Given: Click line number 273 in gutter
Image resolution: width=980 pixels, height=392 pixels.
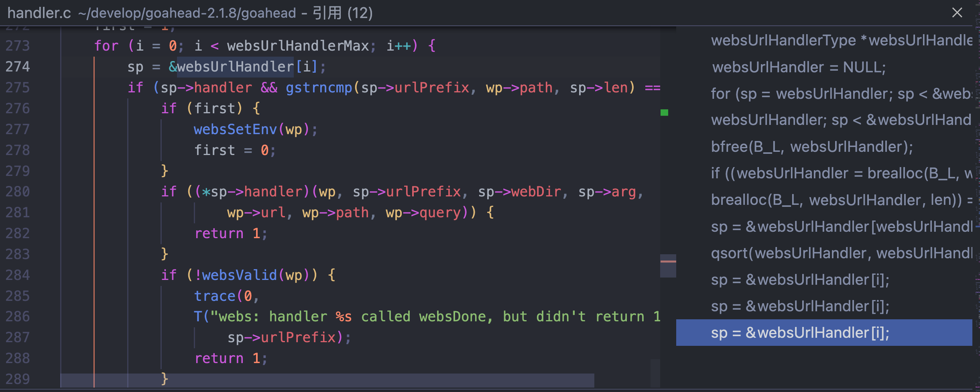Looking at the screenshot, I should coord(18,45).
